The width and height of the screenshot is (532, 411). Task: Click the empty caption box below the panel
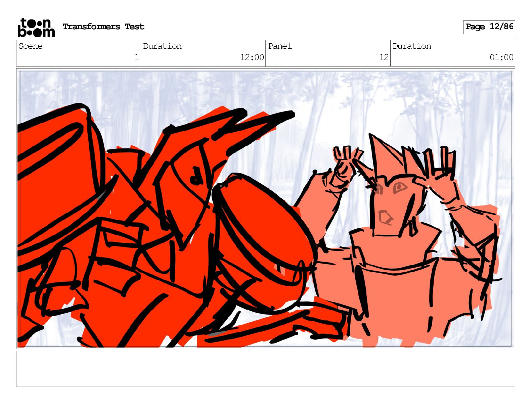[x=266, y=369]
